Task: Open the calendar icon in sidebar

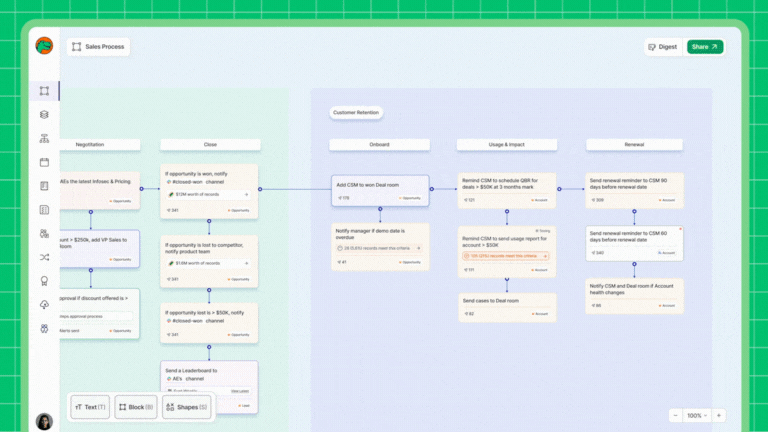Action: click(x=44, y=162)
